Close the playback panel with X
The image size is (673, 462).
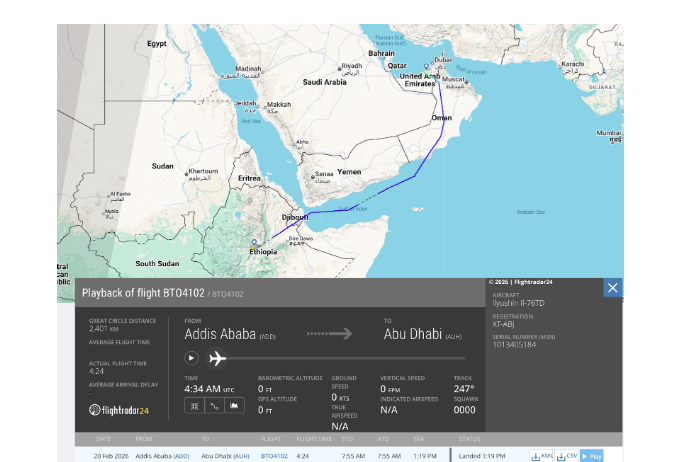(612, 288)
